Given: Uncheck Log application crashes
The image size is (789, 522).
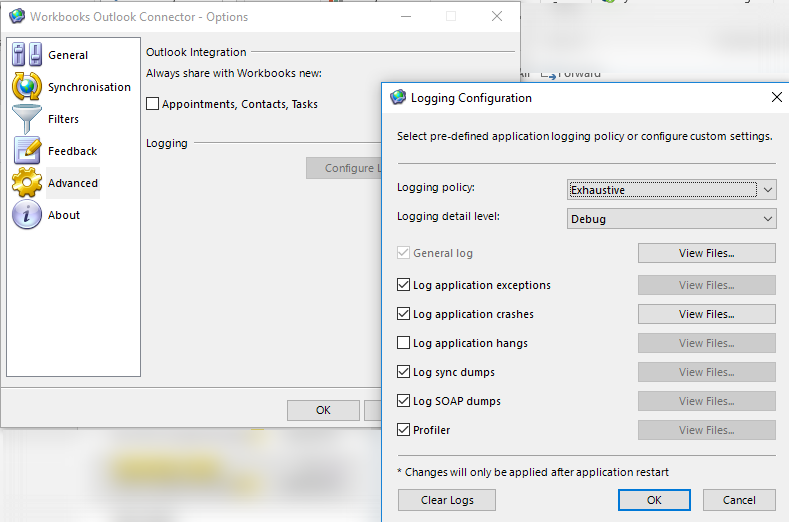Looking at the screenshot, I should (x=403, y=314).
